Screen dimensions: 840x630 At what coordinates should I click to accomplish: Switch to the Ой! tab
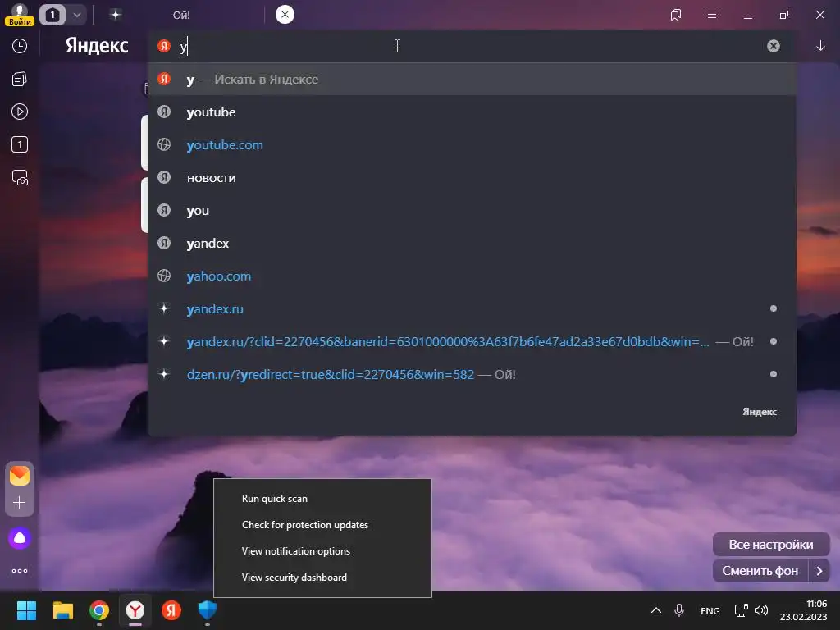(x=181, y=15)
